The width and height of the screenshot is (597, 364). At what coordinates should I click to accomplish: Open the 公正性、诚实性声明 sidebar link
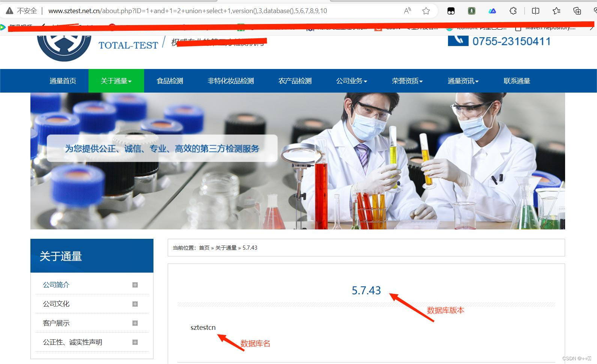click(x=72, y=342)
